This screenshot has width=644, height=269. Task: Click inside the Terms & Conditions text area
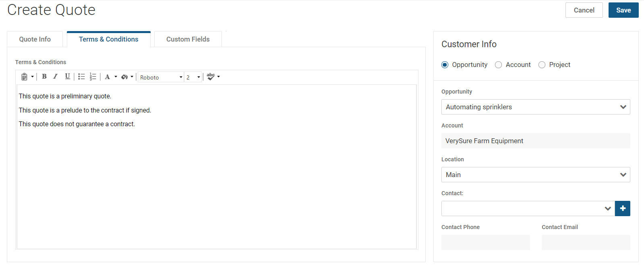(x=216, y=181)
